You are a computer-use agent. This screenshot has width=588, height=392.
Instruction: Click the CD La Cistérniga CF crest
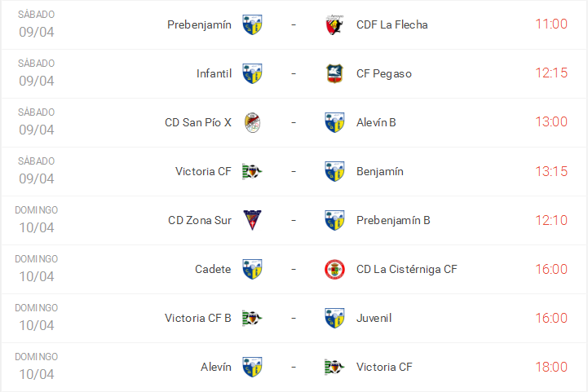coord(334,269)
